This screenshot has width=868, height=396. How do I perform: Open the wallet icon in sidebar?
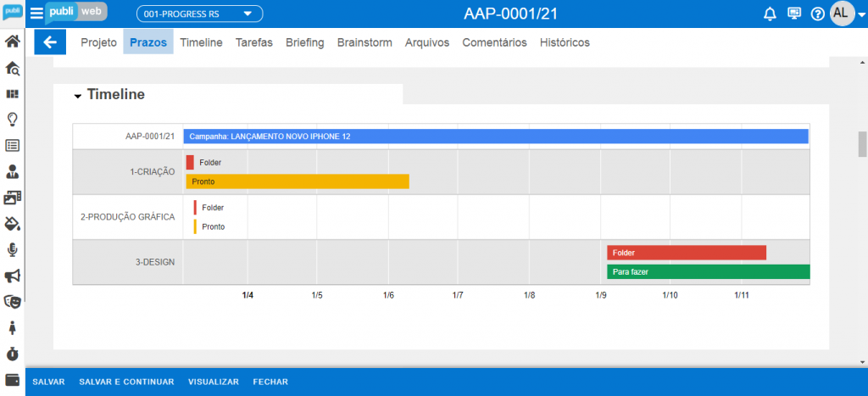pyautogui.click(x=12, y=380)
